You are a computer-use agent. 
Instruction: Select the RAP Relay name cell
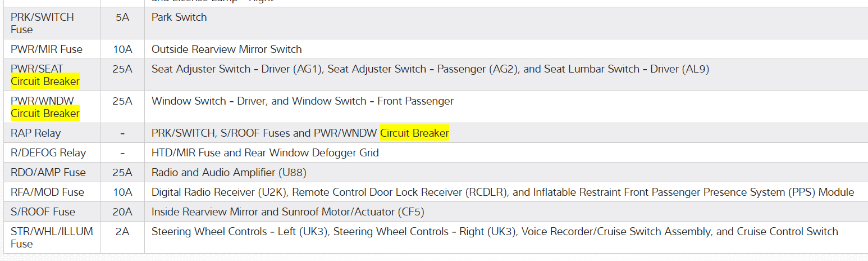(36, 133)
